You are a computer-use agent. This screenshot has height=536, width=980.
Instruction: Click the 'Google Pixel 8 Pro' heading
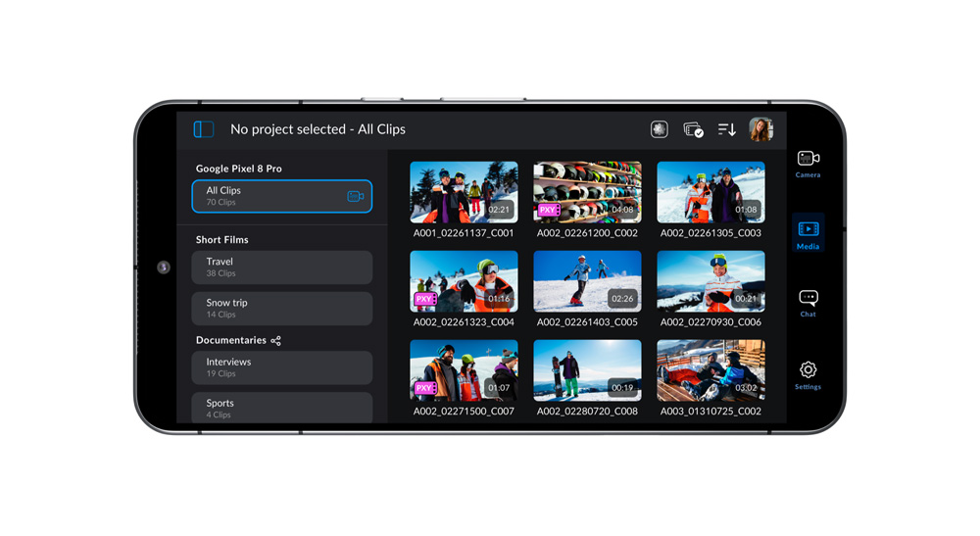coord(239,169)
